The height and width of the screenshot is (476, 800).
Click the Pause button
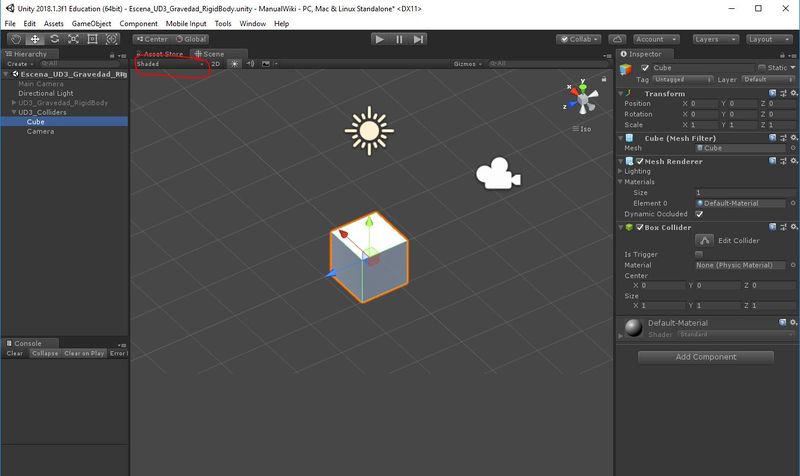[399, 39]
